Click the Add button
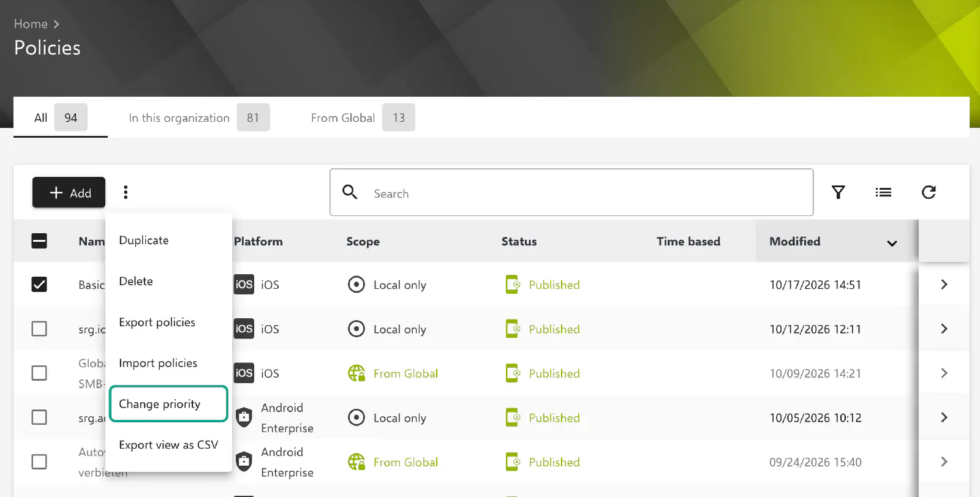980x497 pixels. click(x=69, y=192)
